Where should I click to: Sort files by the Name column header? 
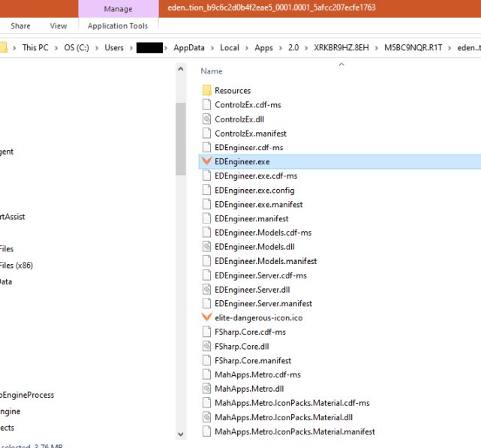[212, 71]
